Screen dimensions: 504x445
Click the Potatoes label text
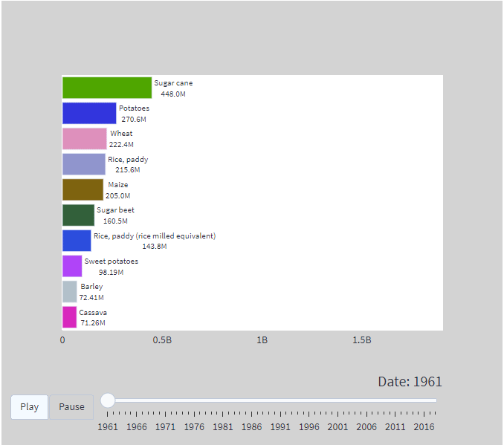[x=134, y=108]
